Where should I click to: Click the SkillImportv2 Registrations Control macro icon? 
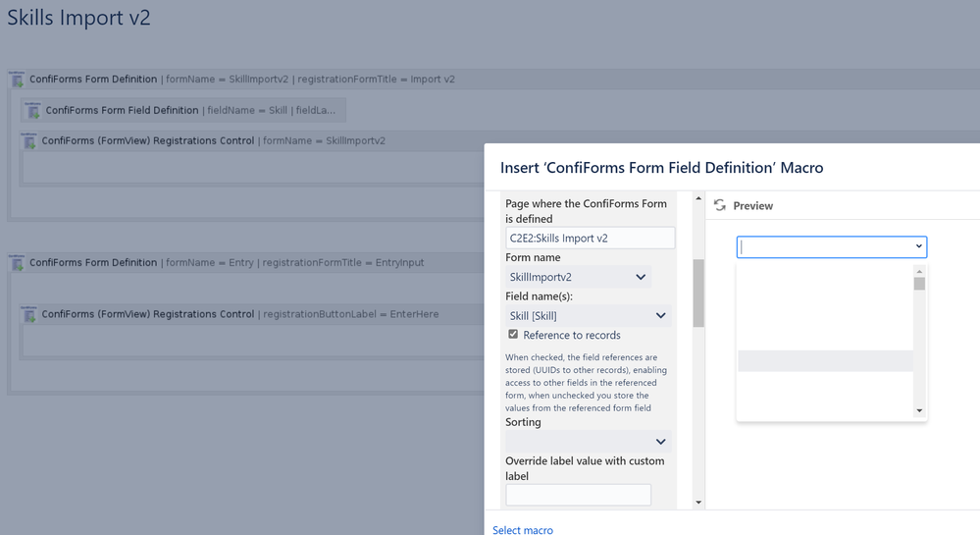[x=28, y=140]
